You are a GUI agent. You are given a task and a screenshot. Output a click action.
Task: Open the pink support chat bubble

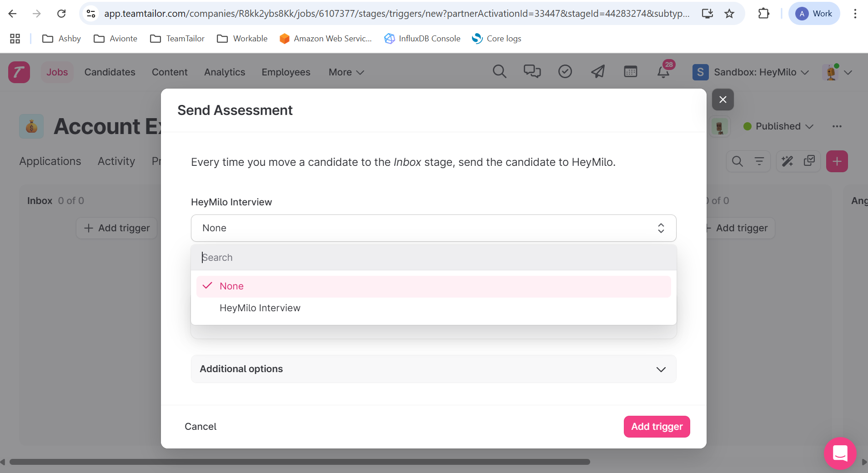(x=840, y=453)
